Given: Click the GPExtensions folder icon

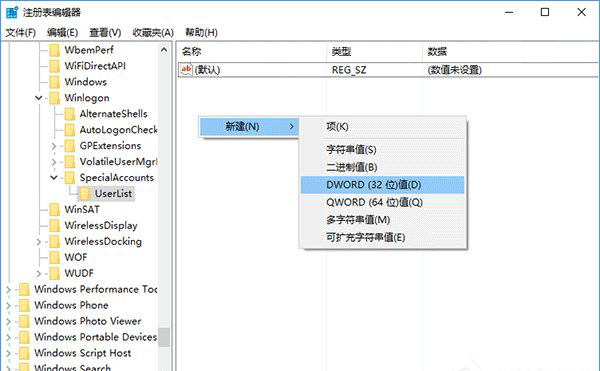Looking at the screenshot, I should click(x=70, y=146).
